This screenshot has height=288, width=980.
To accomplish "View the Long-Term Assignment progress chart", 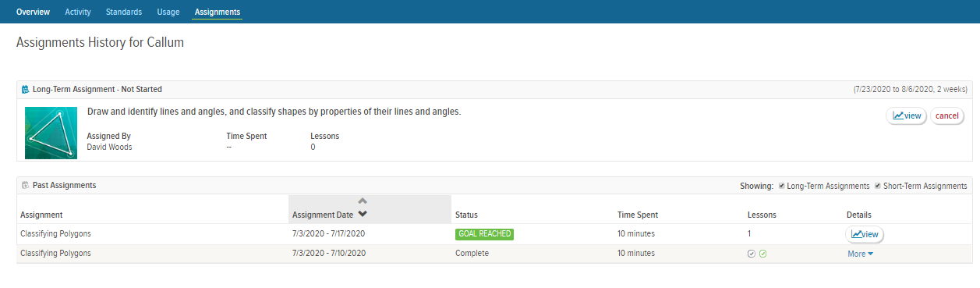I will (906, 116).
